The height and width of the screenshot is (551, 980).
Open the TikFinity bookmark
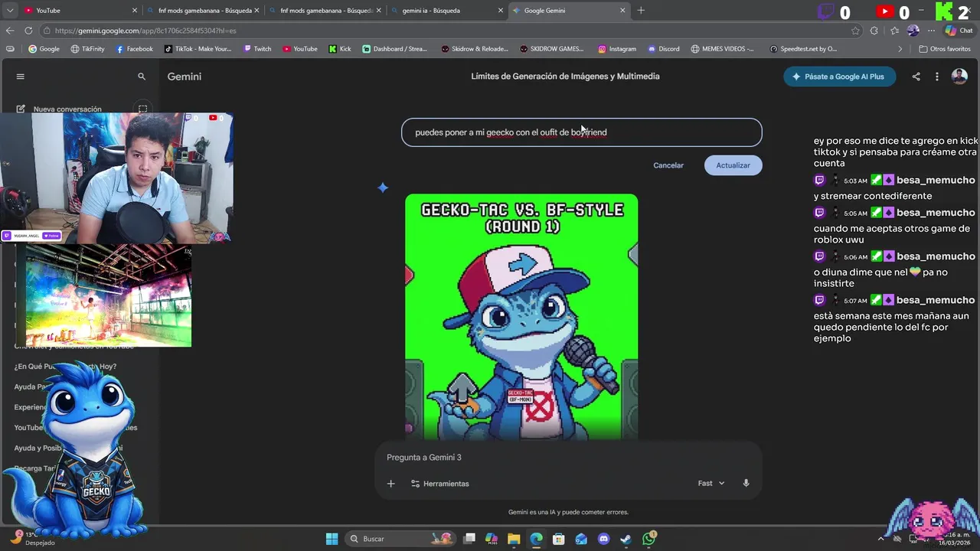(87, 49)
